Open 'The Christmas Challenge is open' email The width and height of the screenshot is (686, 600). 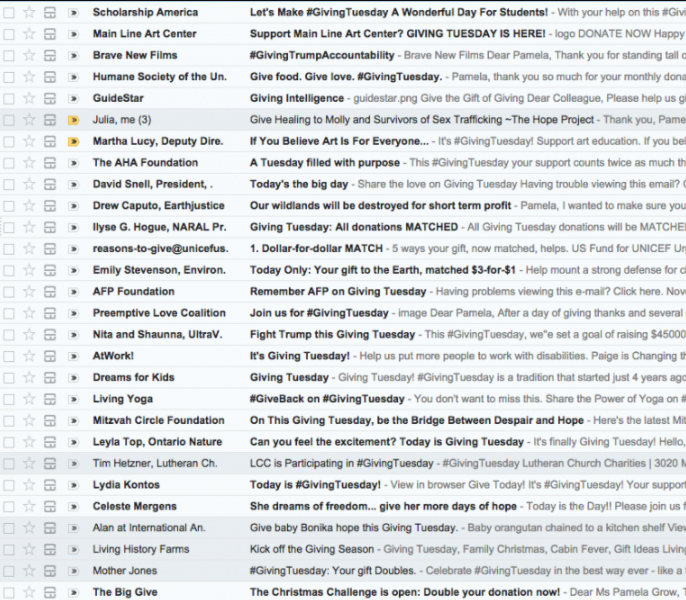tap(405, 592)
